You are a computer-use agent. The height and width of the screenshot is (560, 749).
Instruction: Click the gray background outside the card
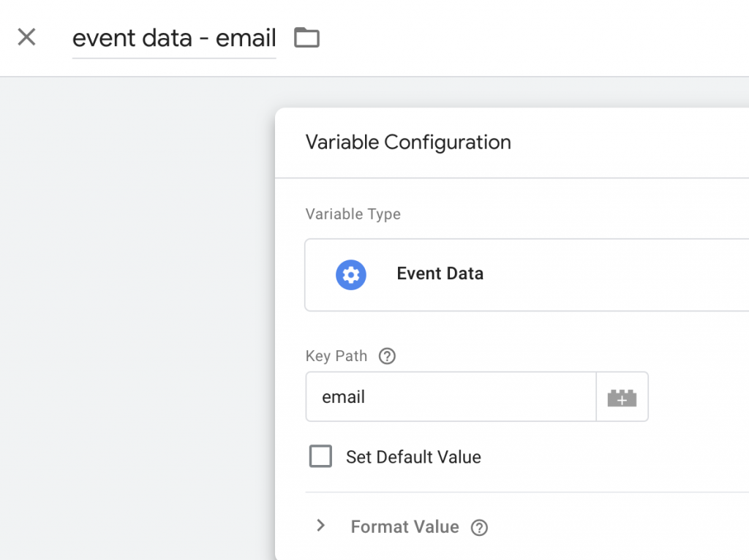click(x=132, y=314)
